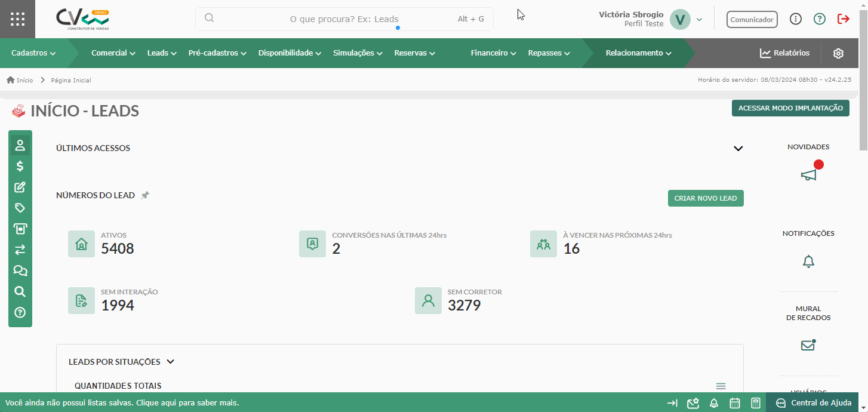Open the Sem Interação 1994 card

113,300
